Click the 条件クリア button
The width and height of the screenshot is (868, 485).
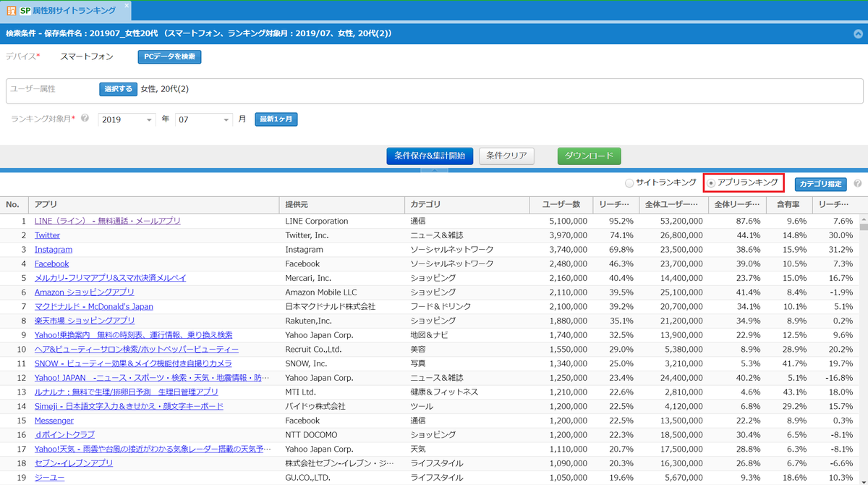pos(506,156)
